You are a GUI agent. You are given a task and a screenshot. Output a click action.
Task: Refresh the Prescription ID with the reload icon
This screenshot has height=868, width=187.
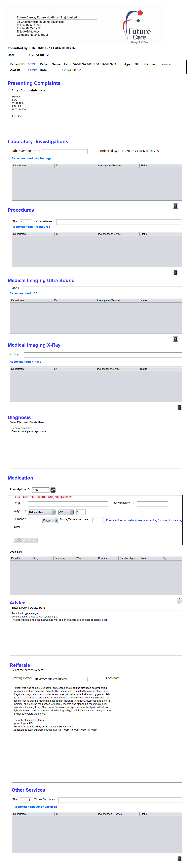click(x=53, y=490)
